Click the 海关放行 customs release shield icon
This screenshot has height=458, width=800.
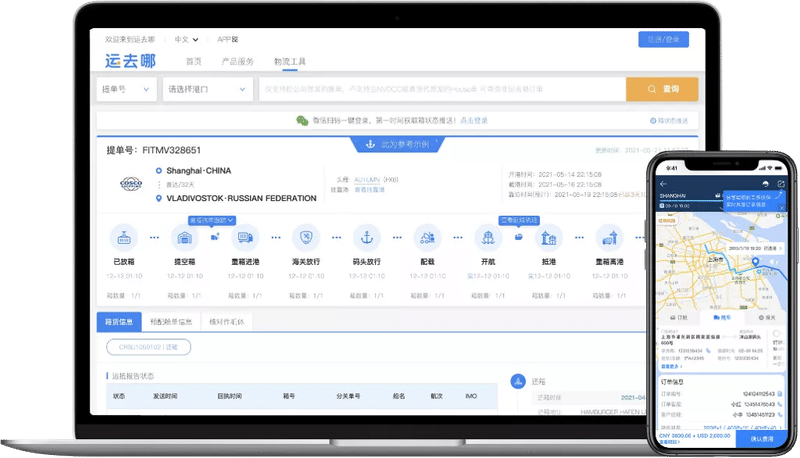click(x=306, y=238)
